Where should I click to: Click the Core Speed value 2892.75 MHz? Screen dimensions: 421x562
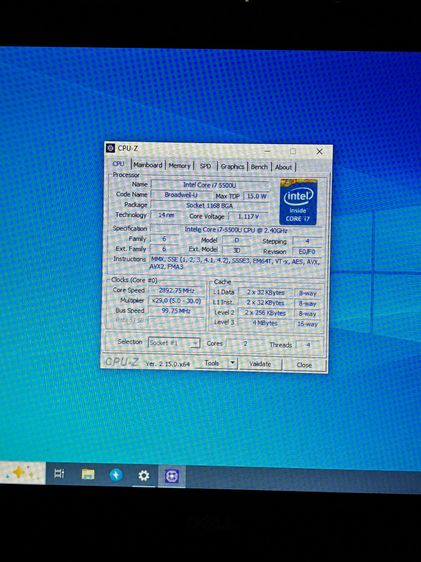pyautogui.click(x=176, y=290)
